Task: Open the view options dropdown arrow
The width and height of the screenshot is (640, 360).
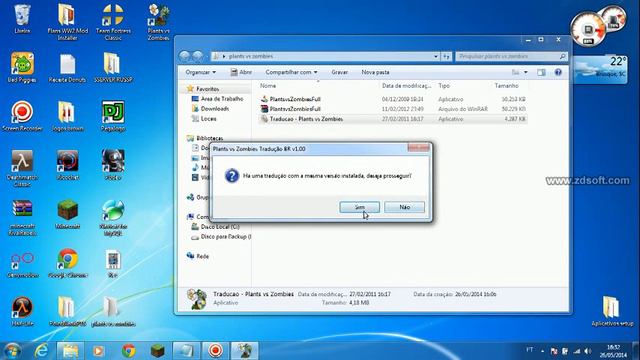Action: coord(526,72)
